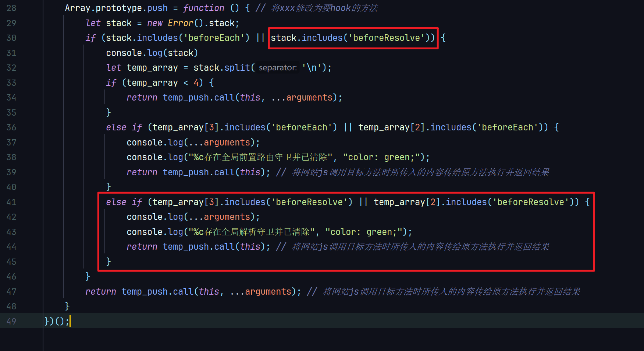Click line number 28 in the gutter
644x351 pixels.
click(x=11, y=8)
